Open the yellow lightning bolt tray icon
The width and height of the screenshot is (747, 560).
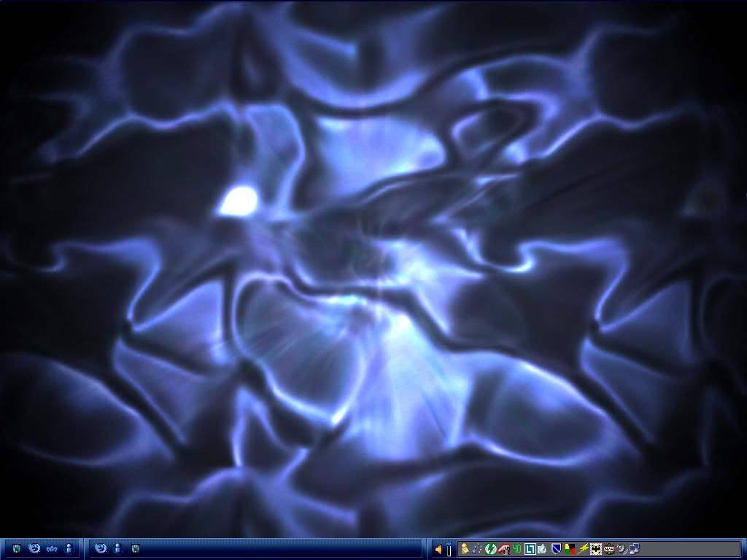(x=583, y=549)
